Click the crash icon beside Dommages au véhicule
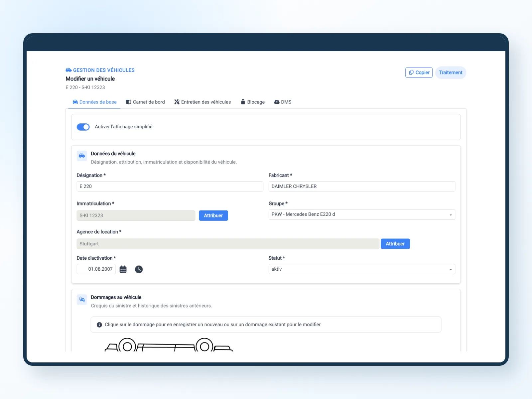 pos(82,299)
